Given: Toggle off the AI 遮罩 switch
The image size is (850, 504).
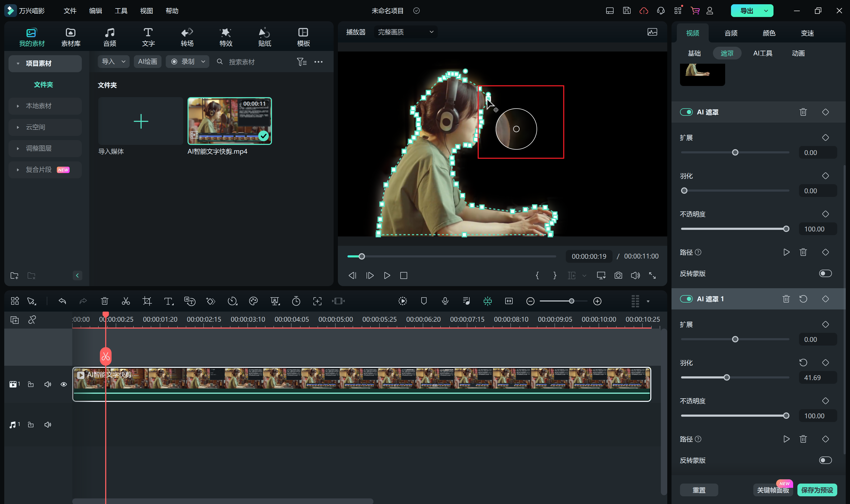Looking at the screenshot, I should point(686,112).
